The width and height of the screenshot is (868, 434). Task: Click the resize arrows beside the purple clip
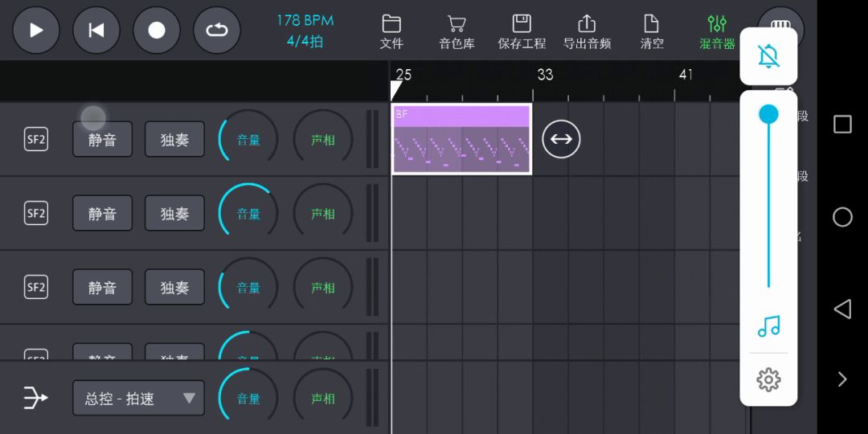(x=561, y=139)
